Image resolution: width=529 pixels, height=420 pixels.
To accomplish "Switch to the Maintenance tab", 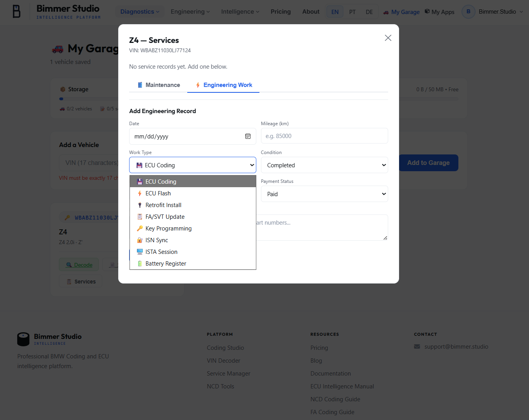I will pos(158,85).
